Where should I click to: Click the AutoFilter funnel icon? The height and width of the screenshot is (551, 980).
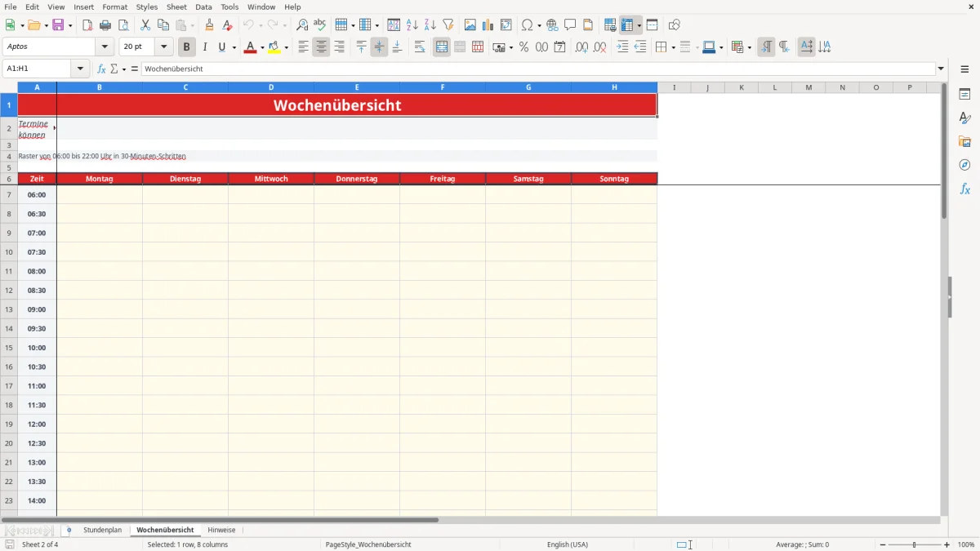pos(448,25)
